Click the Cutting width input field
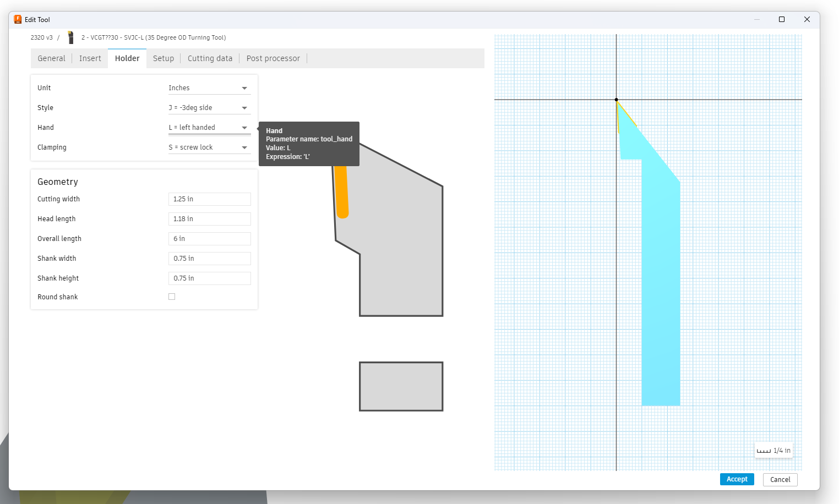The height and width of the screenshot is (504, 839). click(x=209, y=199)
